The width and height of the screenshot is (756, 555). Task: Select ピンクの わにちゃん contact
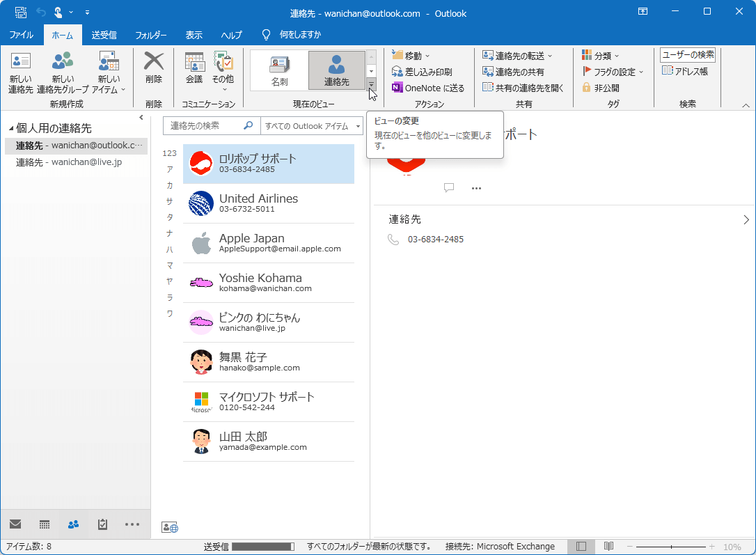[x=269, y=322]
